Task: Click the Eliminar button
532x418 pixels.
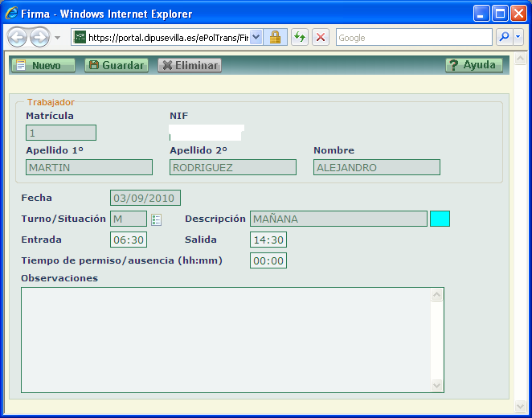Action: tap(190, 65)
